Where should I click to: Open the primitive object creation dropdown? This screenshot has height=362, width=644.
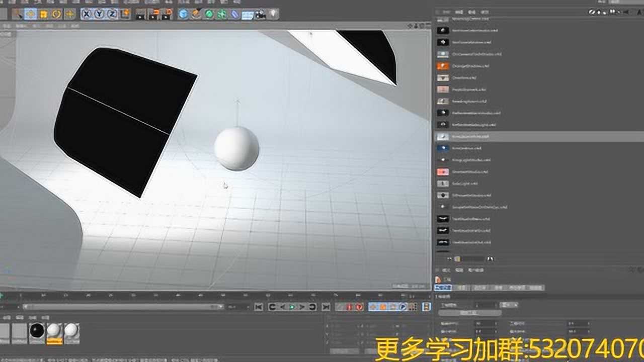click(x=183, y=15)
